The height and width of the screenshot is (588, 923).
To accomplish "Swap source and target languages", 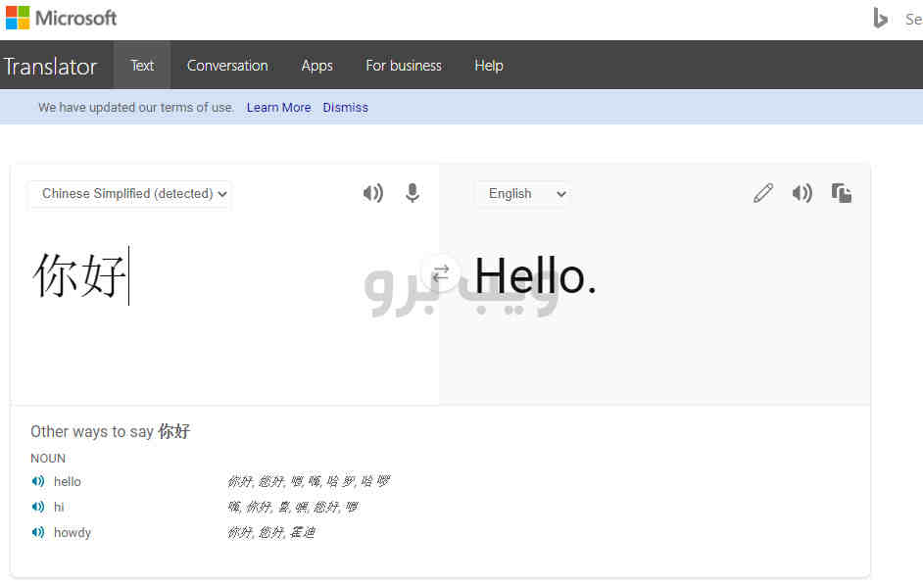I will click(x=440, y=273).
